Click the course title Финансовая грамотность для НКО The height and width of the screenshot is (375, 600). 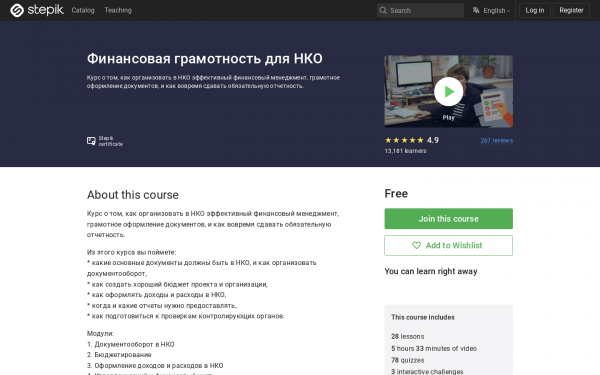[205, 59]
